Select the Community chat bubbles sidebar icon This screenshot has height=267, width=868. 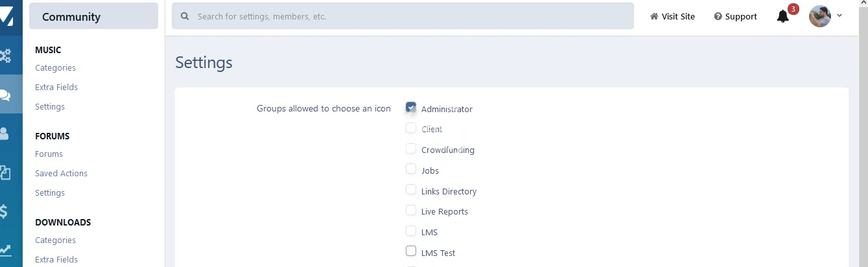pyautogui.click(x=5, y=95)
